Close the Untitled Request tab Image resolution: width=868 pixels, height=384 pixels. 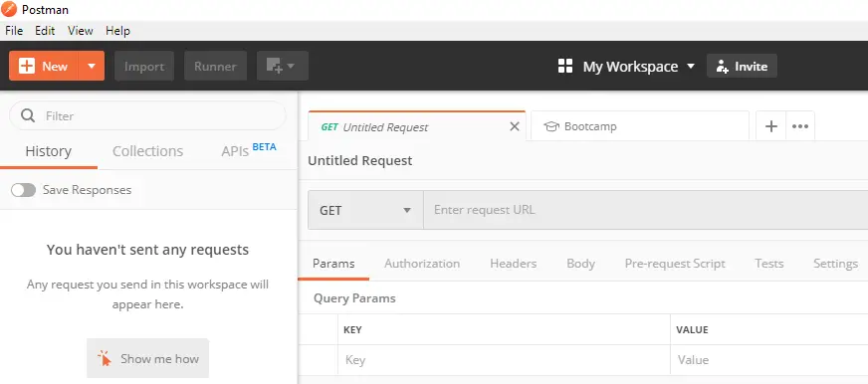(x=515, y=126)
